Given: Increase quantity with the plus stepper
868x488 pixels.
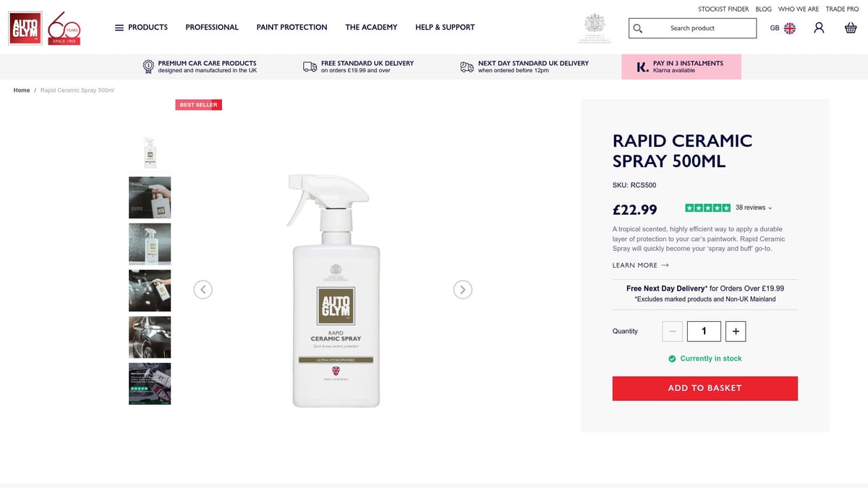Looking at the screenshot, I should point(736,330).
